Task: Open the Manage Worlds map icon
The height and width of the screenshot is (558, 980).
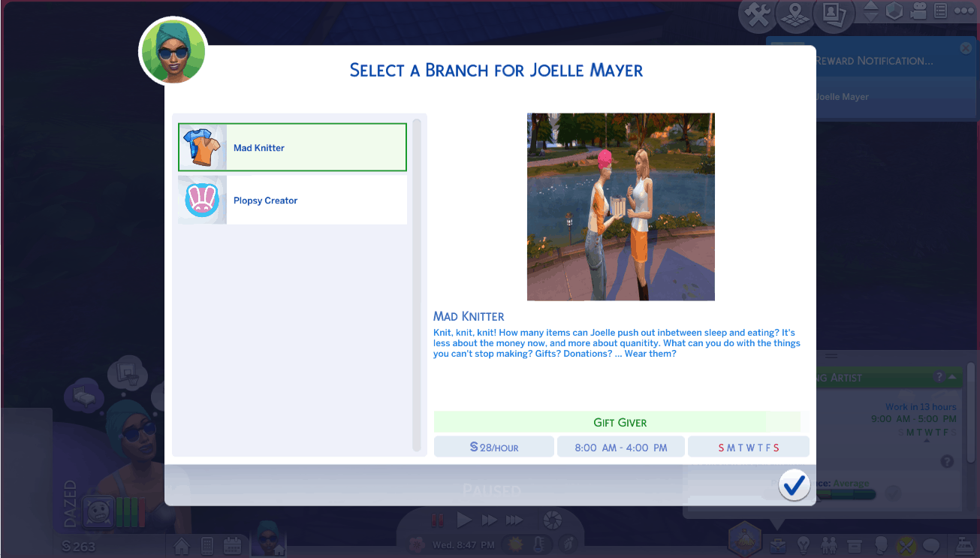Action: point(796,14)
